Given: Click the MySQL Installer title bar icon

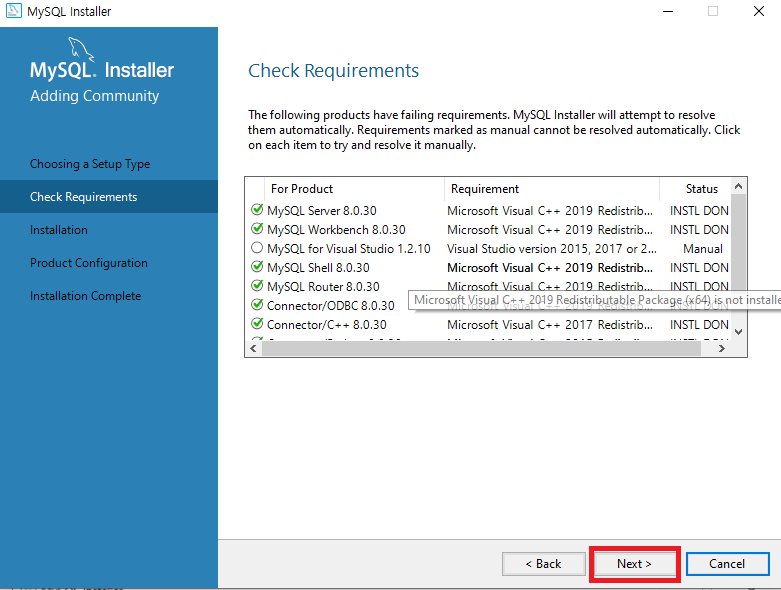Looking at the screenshot, I should click(13, 10).
